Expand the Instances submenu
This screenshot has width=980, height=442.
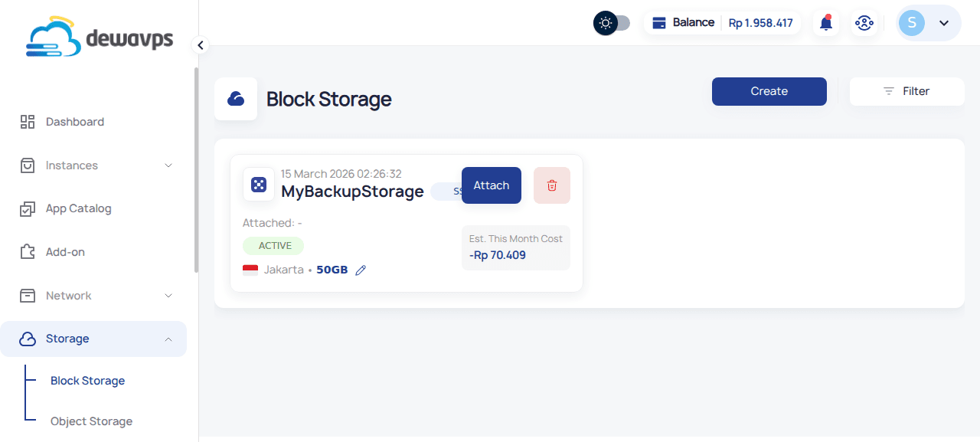tap(168, 165)
